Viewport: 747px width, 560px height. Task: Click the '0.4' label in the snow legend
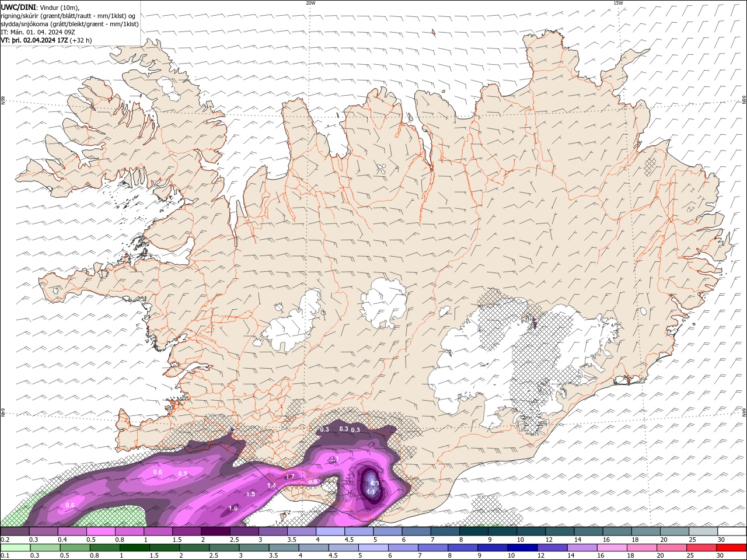click(62, 540)
